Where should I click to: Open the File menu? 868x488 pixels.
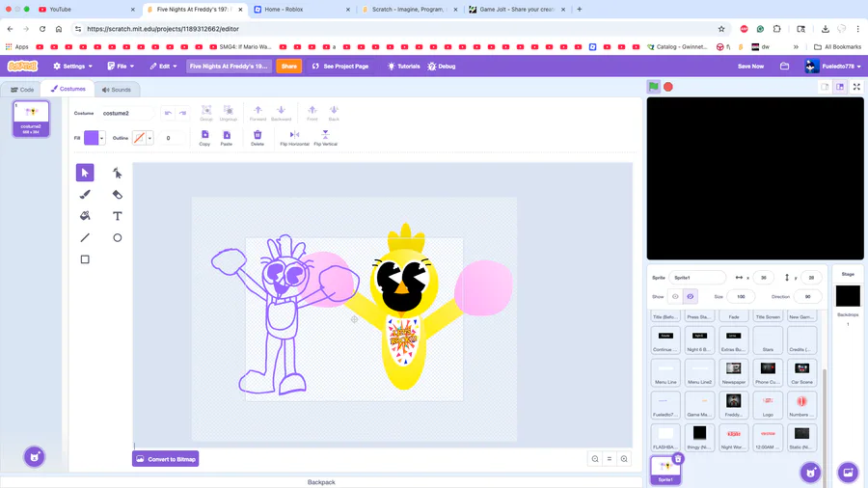pyautogui.click(x=121, y=67)
